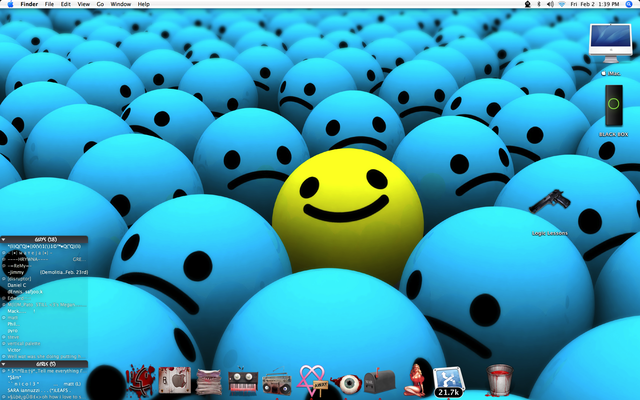The height and width of the screenshot is (400, 640).
Task: Open the Window menu in menu bar
Action: click(x=121, y=4)
